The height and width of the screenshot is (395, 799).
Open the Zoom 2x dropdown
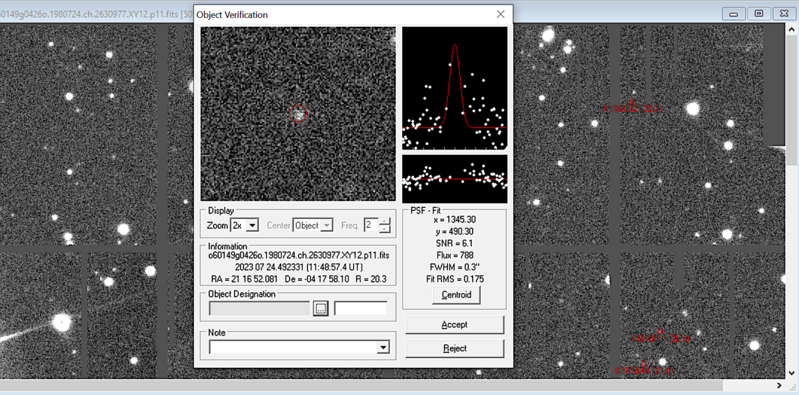[253, 225]
